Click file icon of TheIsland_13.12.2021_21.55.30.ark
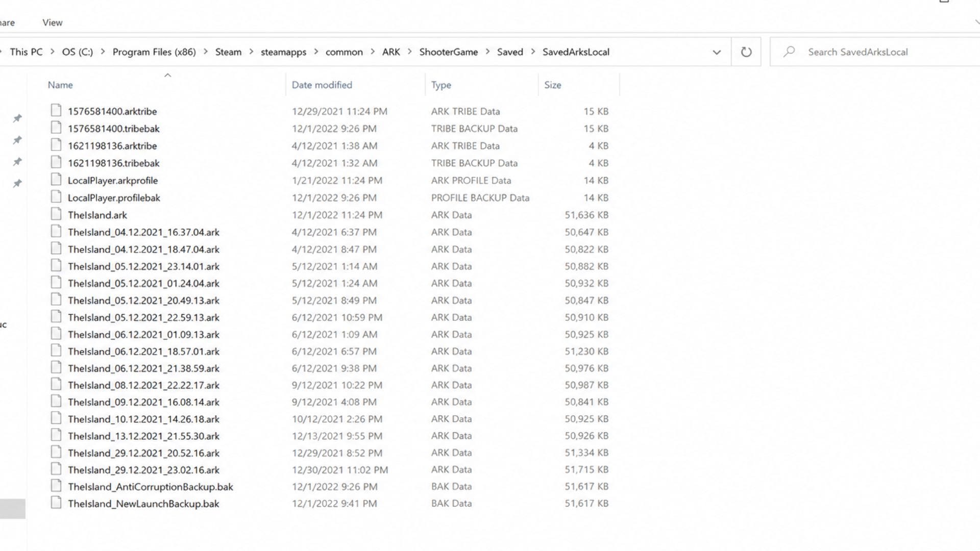This screenshot has width=980, height=551. [56, 435]
